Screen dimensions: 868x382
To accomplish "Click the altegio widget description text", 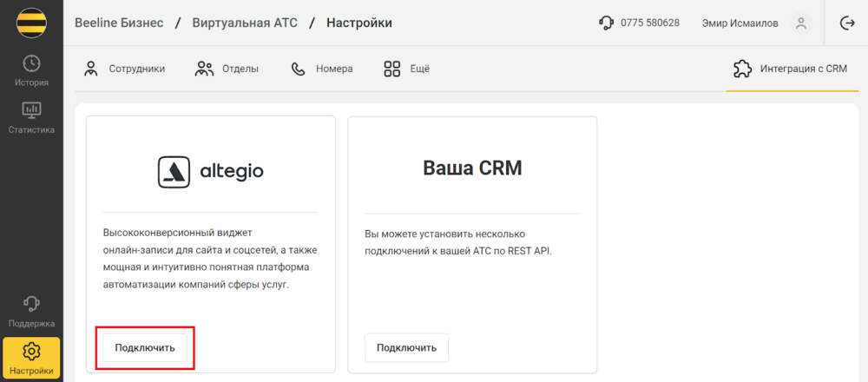I will pos(210,259).
